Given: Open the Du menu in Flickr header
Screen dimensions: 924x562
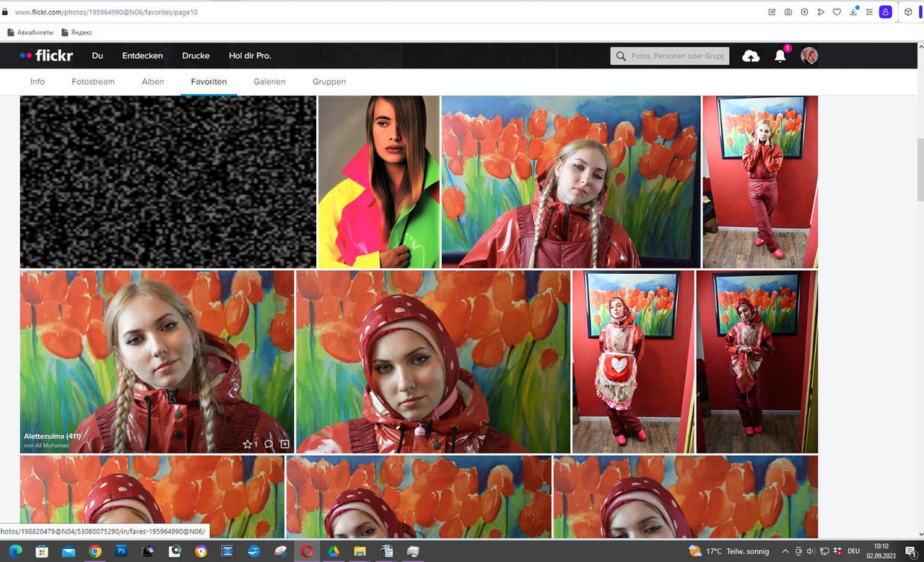Looking at the screenshot, I should 97,56.
